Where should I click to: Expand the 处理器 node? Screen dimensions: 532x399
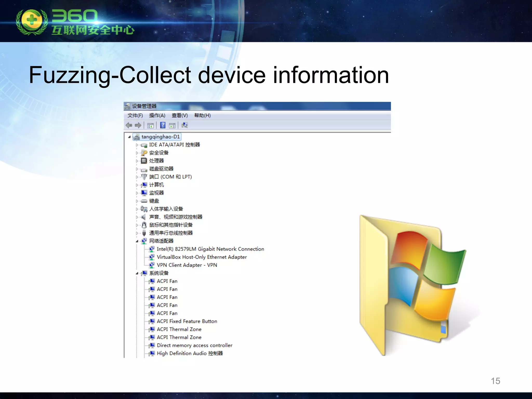137,161
